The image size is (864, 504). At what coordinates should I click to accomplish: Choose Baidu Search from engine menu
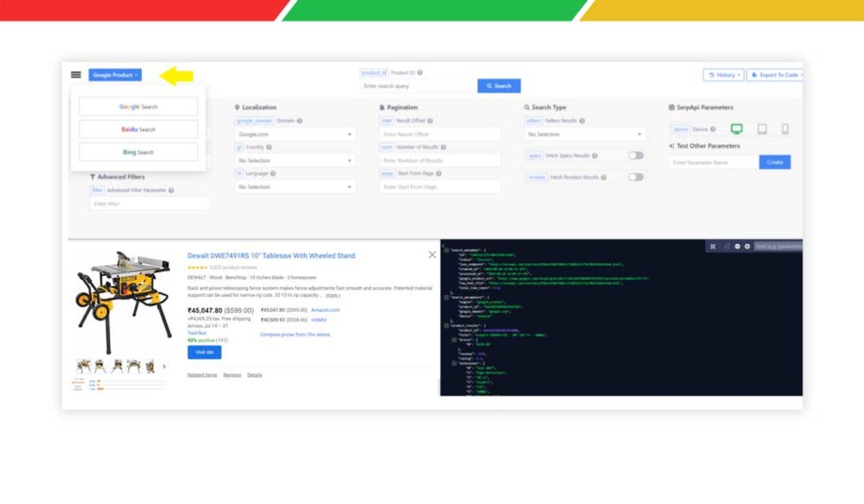[138, 130]
